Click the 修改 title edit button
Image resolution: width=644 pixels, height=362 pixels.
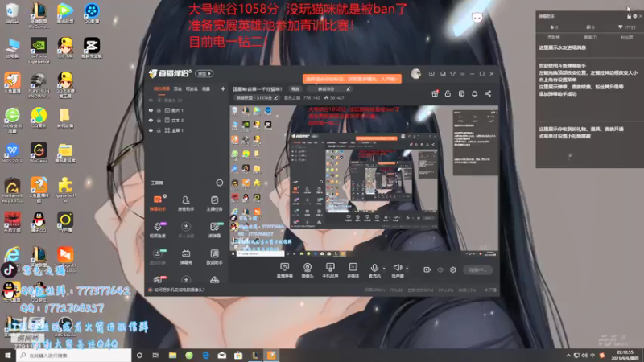(x=295, y=89)
